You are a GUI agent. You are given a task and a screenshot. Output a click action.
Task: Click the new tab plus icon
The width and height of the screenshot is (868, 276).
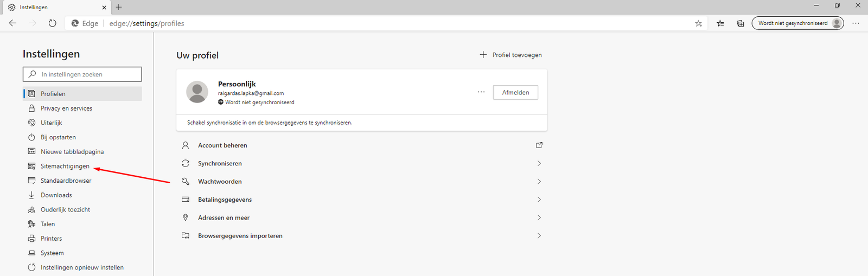119,7
